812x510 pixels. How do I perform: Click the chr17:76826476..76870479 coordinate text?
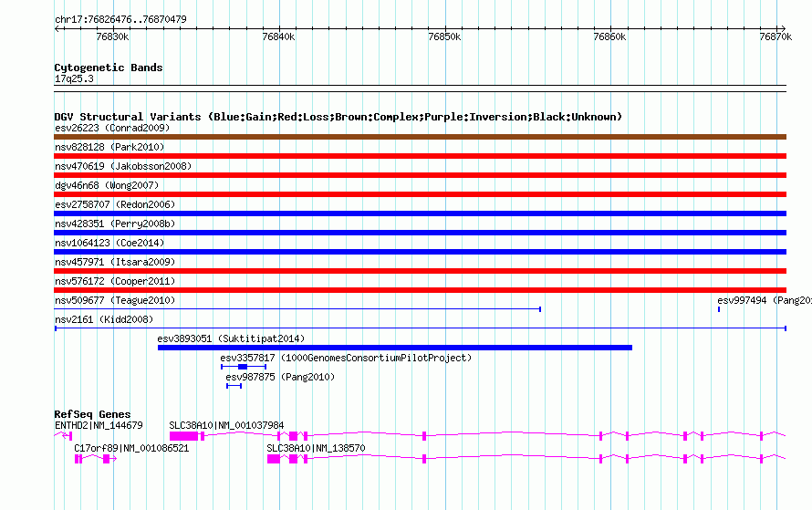point(120,19)
